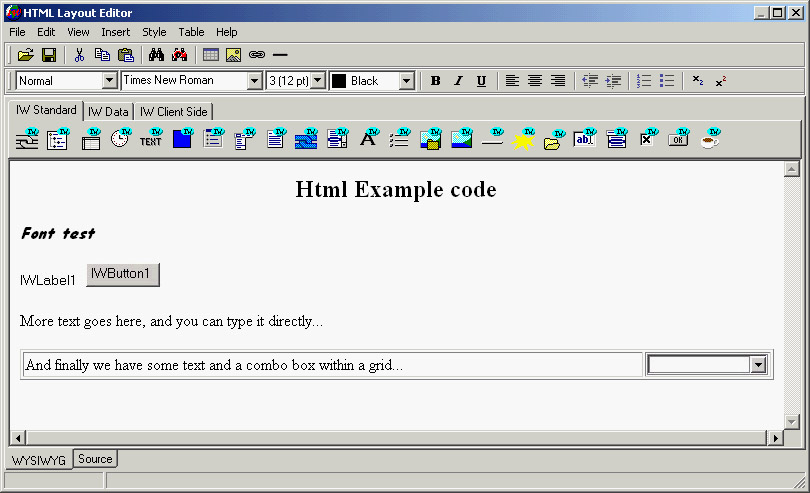
Task: Click the Open file icon
Action: [26, 55]
